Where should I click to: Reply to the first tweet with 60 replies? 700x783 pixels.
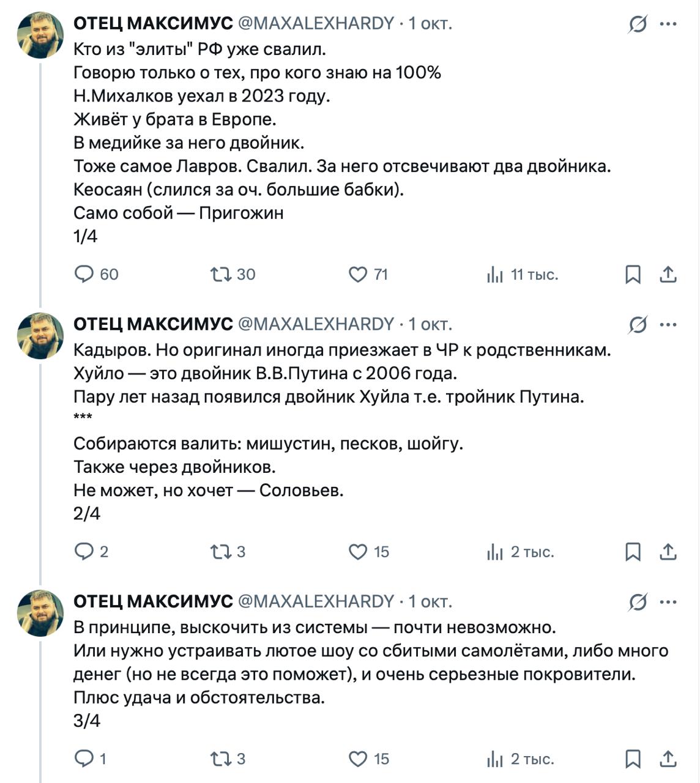click(84, 274)
